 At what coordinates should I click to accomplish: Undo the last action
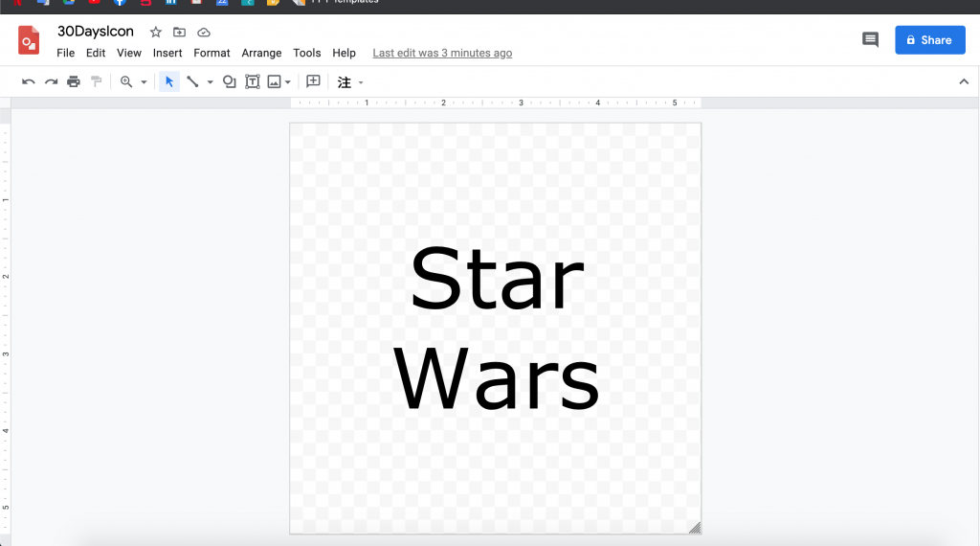pos(28,82)
